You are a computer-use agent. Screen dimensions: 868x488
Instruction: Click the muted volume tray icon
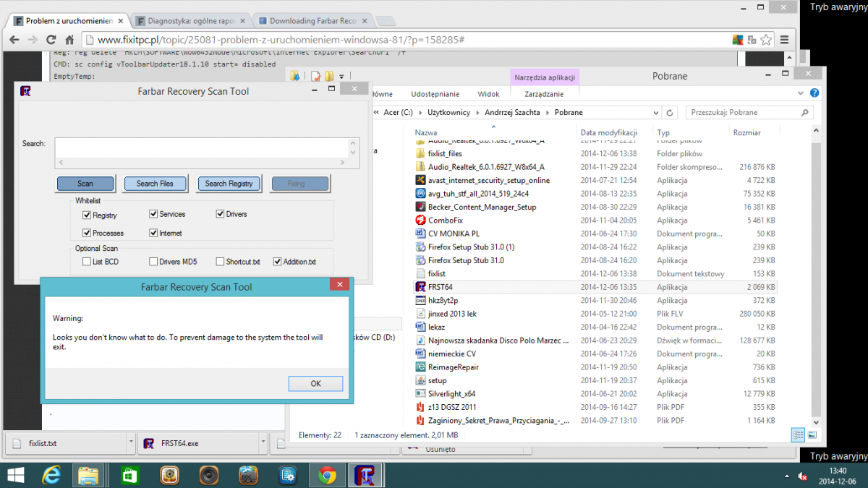pyautogui.click(x=803, y=476)
